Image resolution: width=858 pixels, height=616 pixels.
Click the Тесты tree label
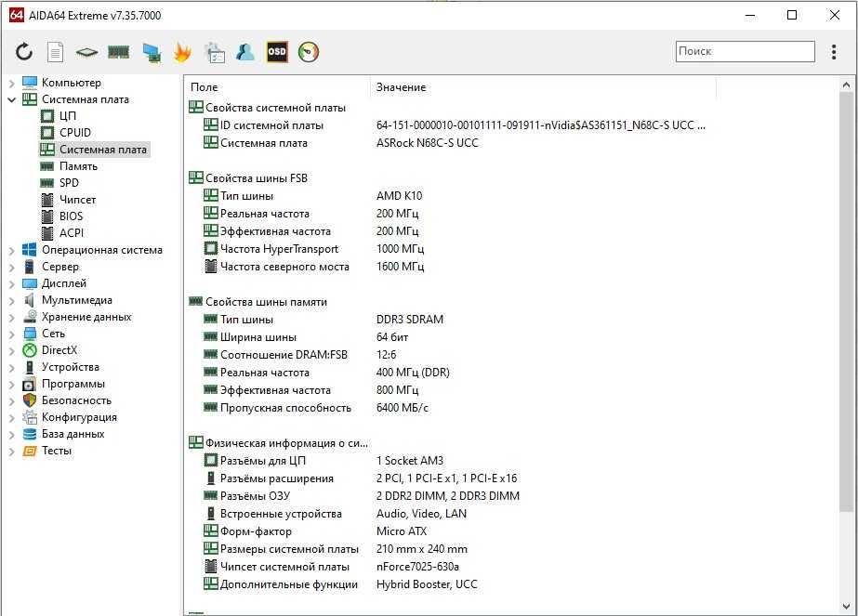(57, 451)
